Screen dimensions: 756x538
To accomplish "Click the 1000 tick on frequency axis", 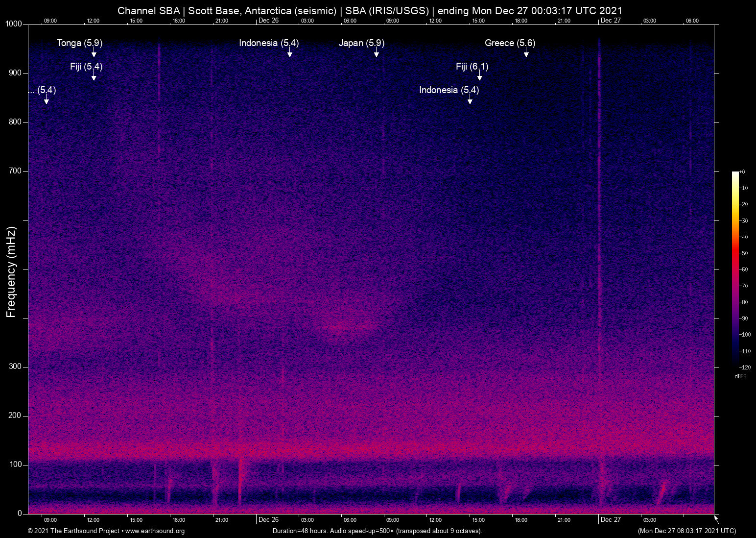I will pyautogui.click(x=14, y=24).
